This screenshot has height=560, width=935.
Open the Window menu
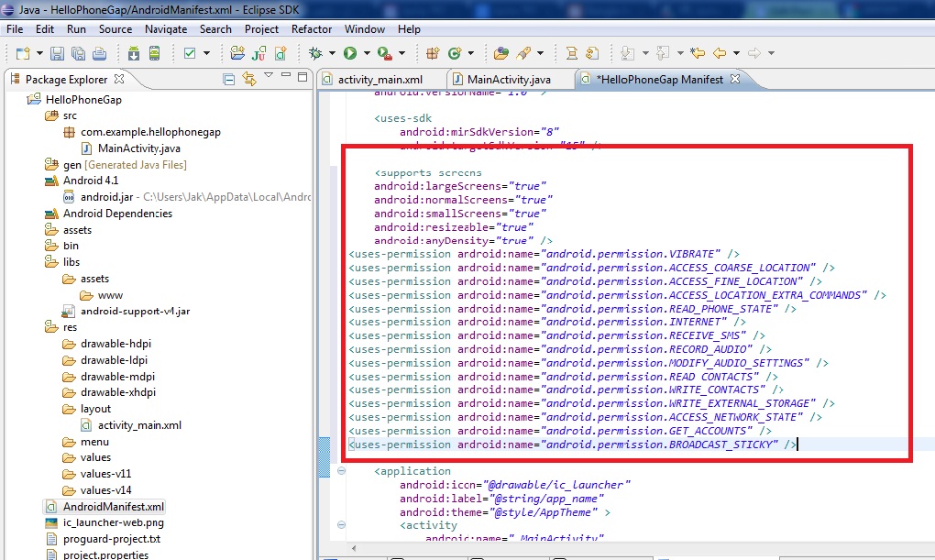(x=364, y=28)
